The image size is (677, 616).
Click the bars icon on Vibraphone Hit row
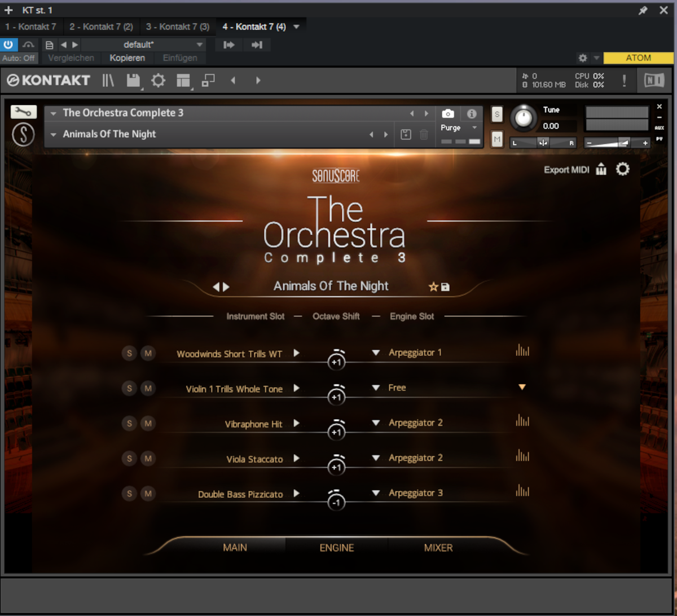(522, 420)
